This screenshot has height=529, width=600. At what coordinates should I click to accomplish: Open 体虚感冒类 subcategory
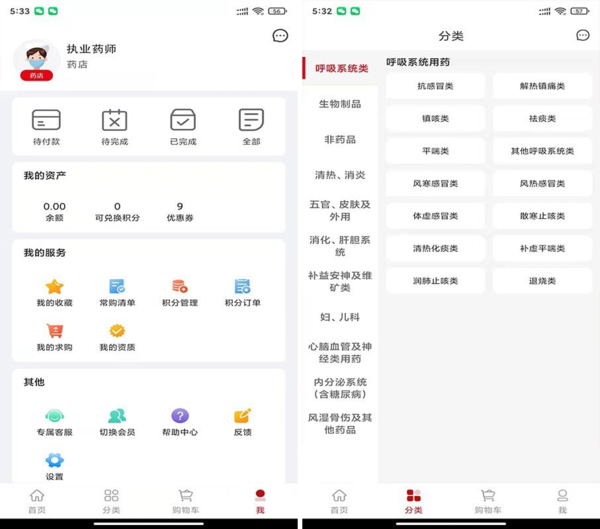(435, 216)
